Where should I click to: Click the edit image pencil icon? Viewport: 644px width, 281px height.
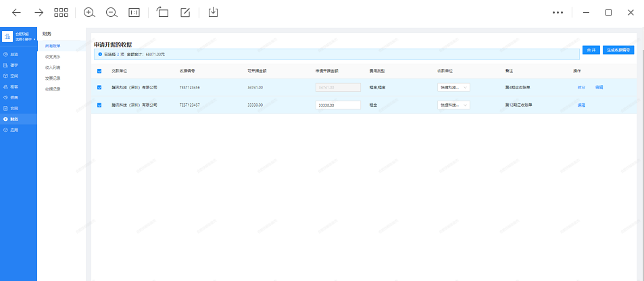185,12
